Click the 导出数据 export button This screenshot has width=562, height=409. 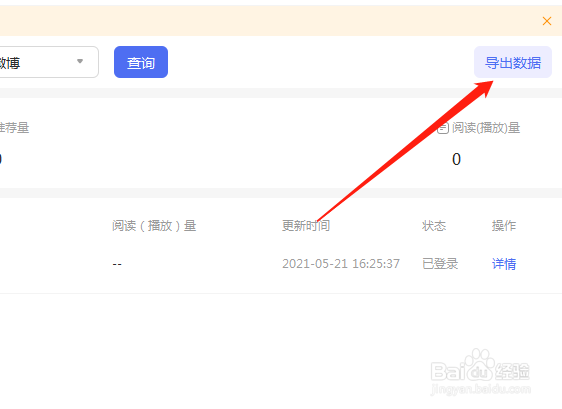pyautogui.click(x=513, y=62)
